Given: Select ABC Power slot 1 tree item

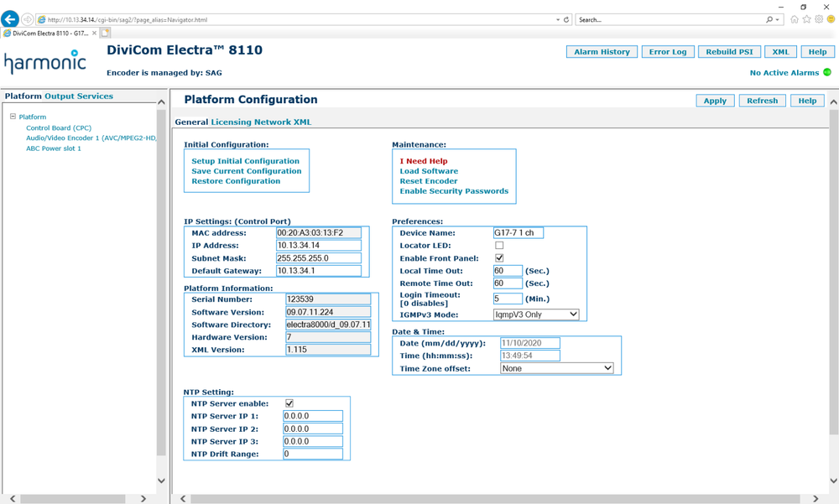Looking at the screenshot, I should click(54, 148).
